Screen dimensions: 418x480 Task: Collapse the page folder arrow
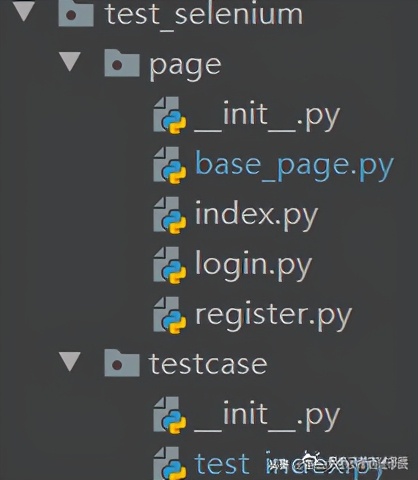coord(70,61)
